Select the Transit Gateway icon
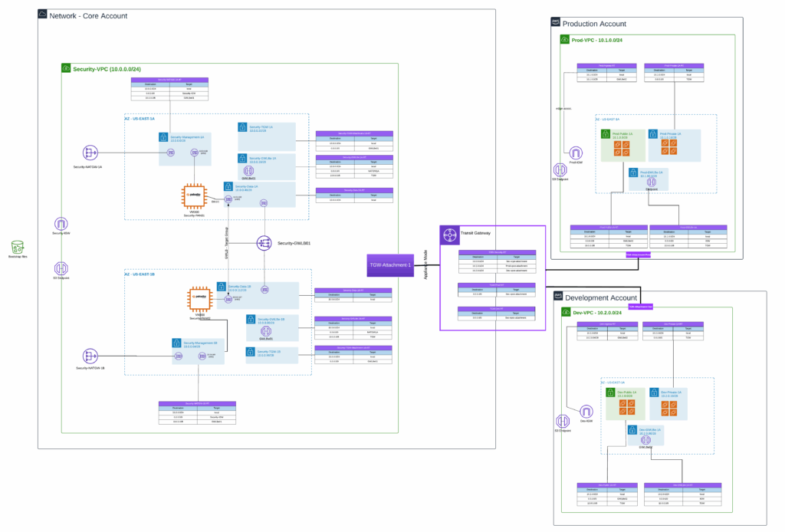The height and width of the screenshot is (532, 785). click(x=448, y=233)
